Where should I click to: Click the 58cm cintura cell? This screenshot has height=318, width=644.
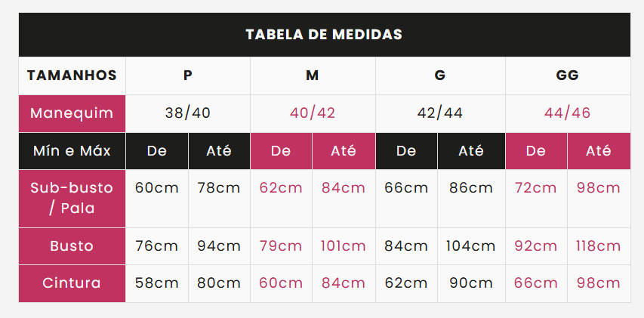point(157,283)
